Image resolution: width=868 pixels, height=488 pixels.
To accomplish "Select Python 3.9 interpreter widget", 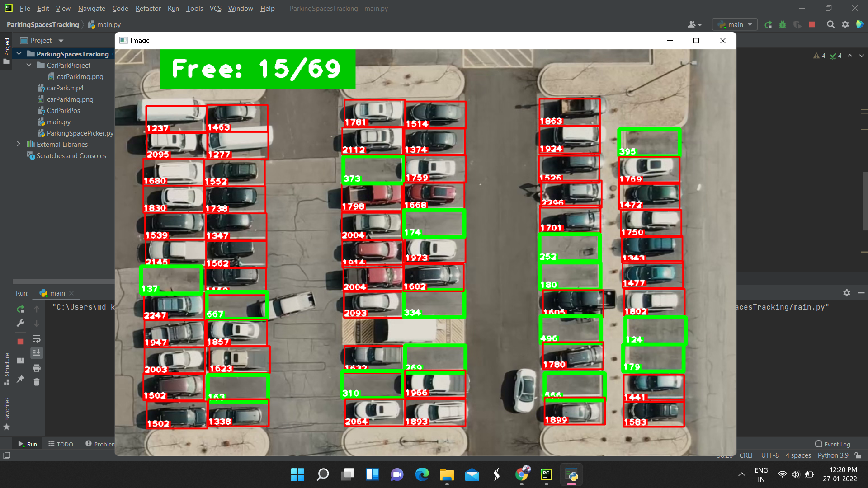I will [x=833, y=455].
